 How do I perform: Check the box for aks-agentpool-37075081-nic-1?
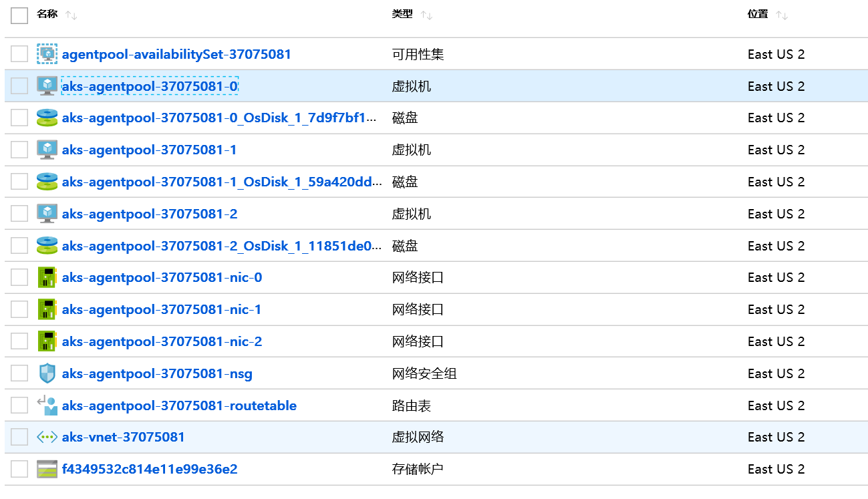coord(19,309)
